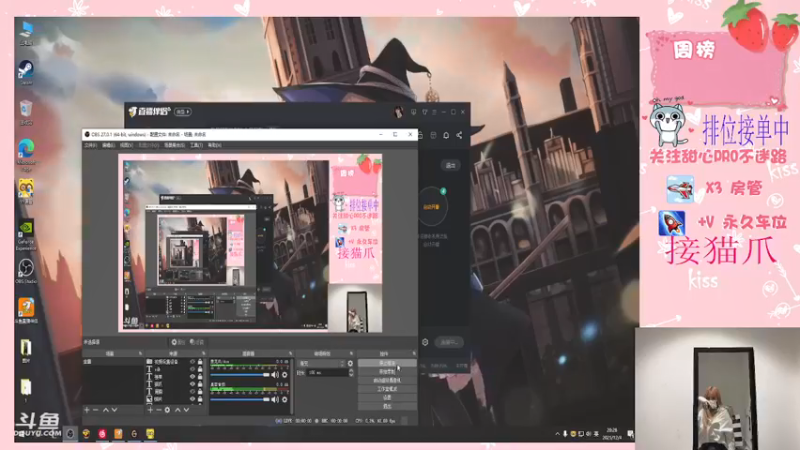Open source properties gear in Sources footer
The image size is (800, 450).
[x=167, y=410]
